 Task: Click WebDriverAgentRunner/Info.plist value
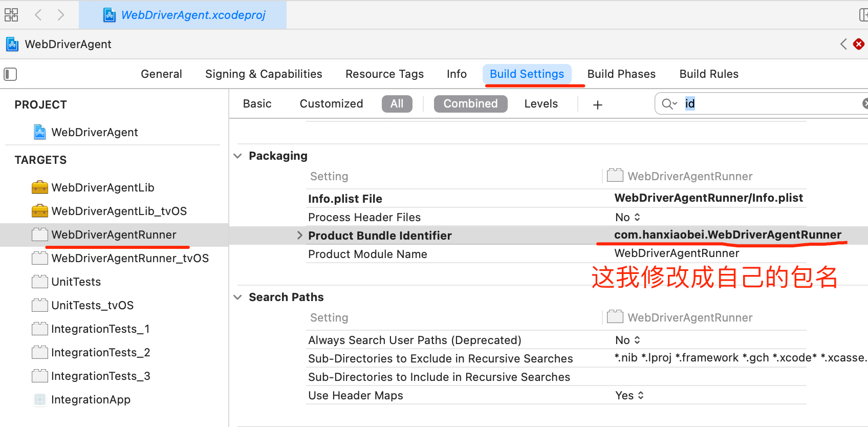(x=708, y=198)
